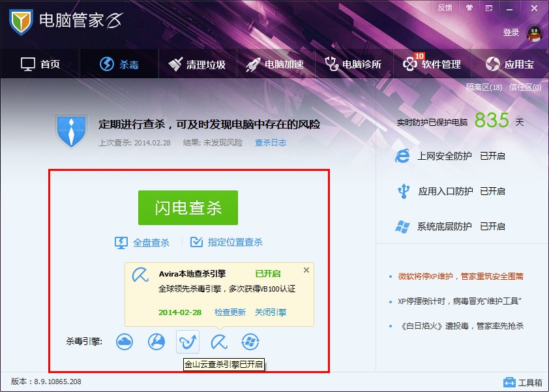Click the Avira umbrella engine icon
The image size is (549, 392).
coord(219,342)
